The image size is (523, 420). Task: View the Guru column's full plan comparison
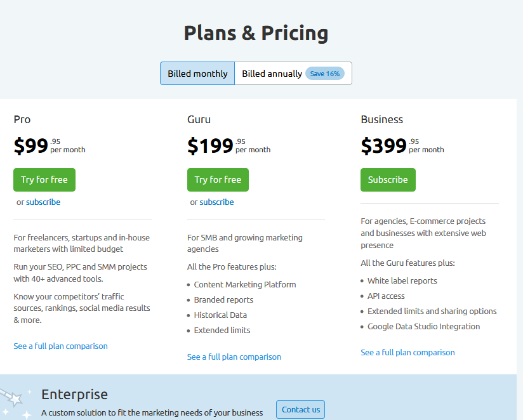[234, 357]
